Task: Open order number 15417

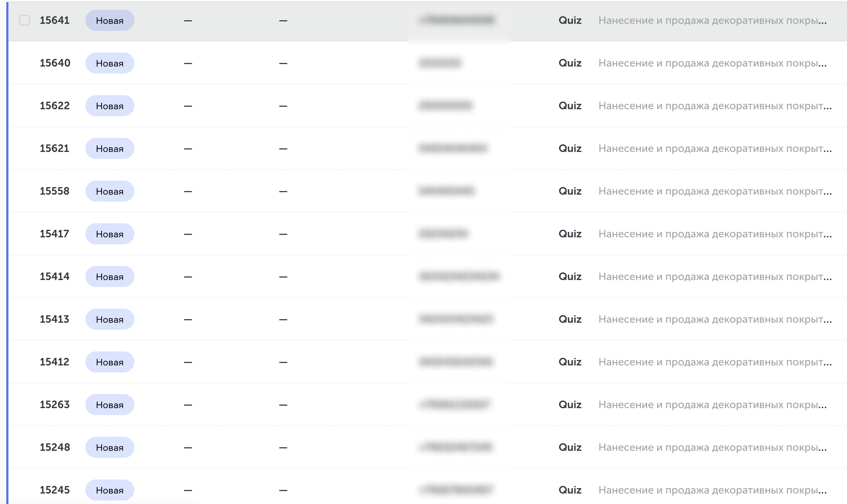Action: tap(55, 234)
